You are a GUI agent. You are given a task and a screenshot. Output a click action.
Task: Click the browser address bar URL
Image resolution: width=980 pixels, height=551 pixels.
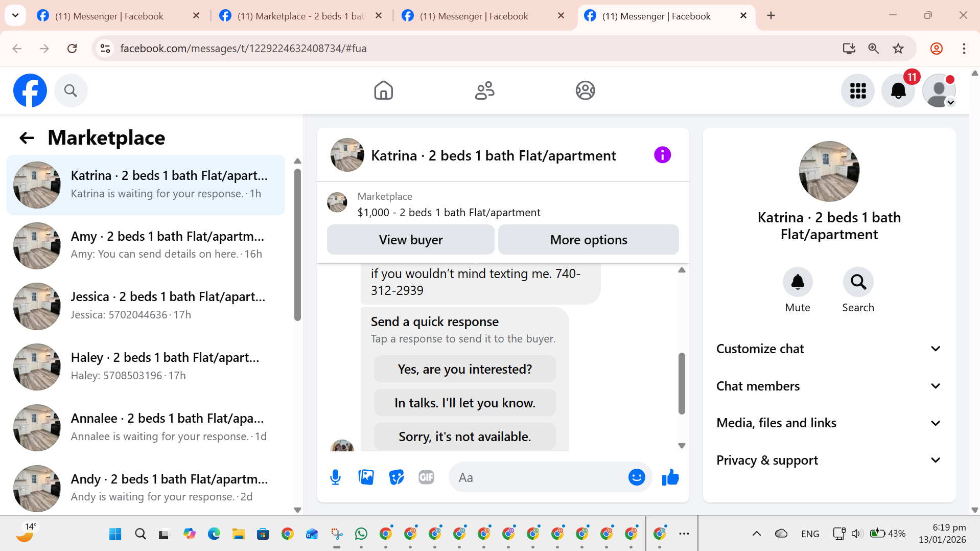pos(243,49)
